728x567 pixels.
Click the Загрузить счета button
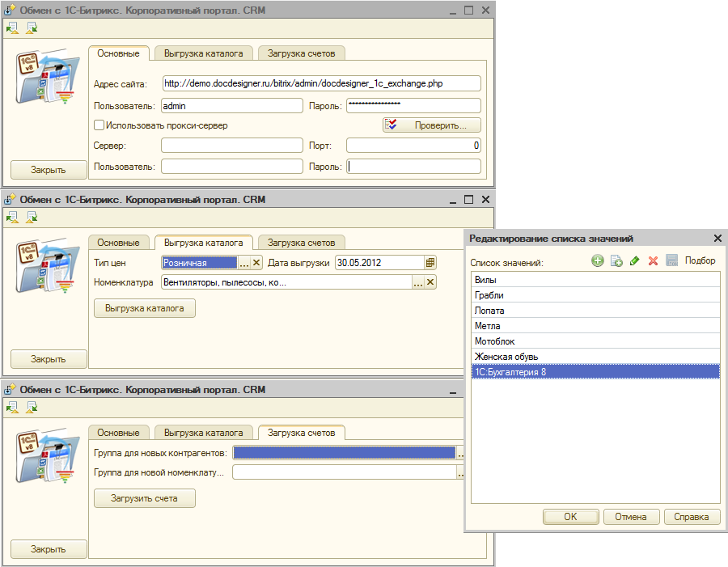tap(145, 498)
